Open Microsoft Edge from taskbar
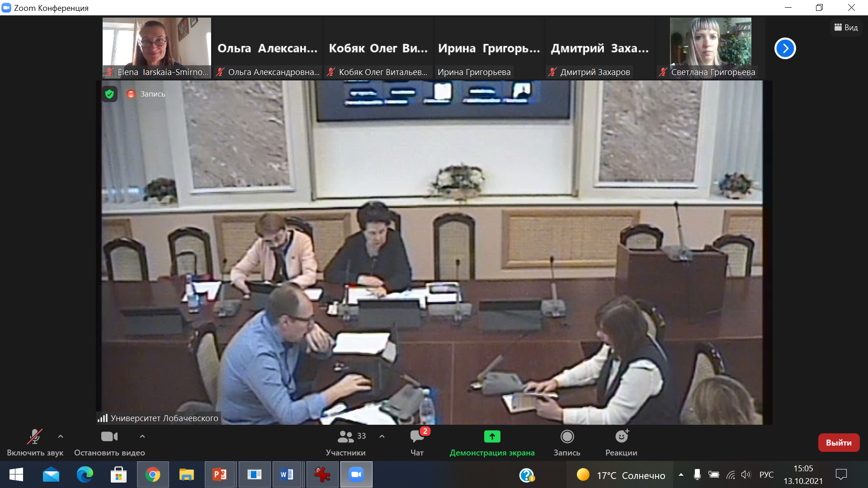Viewport: 868px width, 488px height. (x=85, y=474)
